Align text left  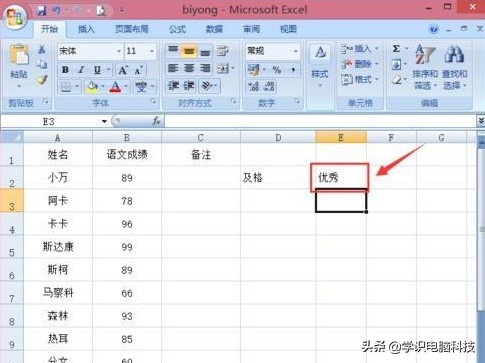pos(173,69)
